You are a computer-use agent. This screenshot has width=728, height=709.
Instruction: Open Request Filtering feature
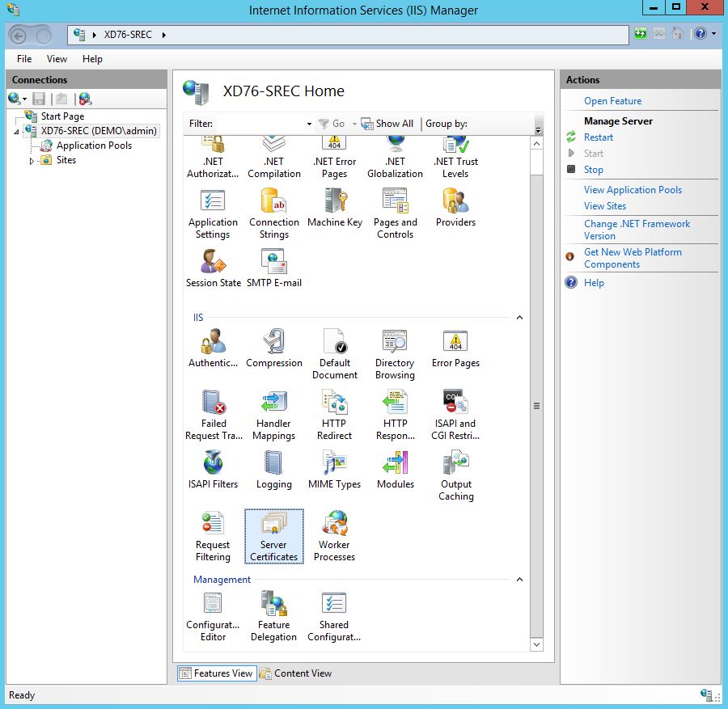pyautogui.click(x=213, y=534)
